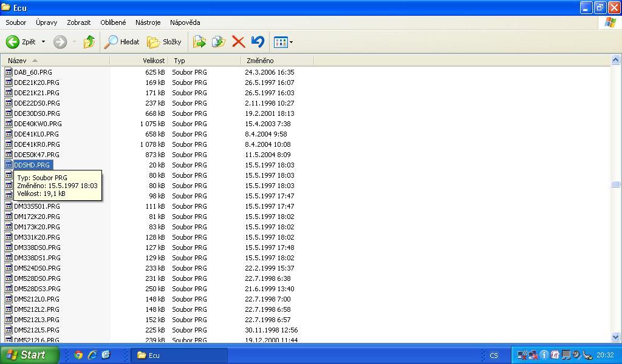This screenshot has width=622, height=364.
Task: Toggle the Složky folders pane
Action: pos(165,42)
